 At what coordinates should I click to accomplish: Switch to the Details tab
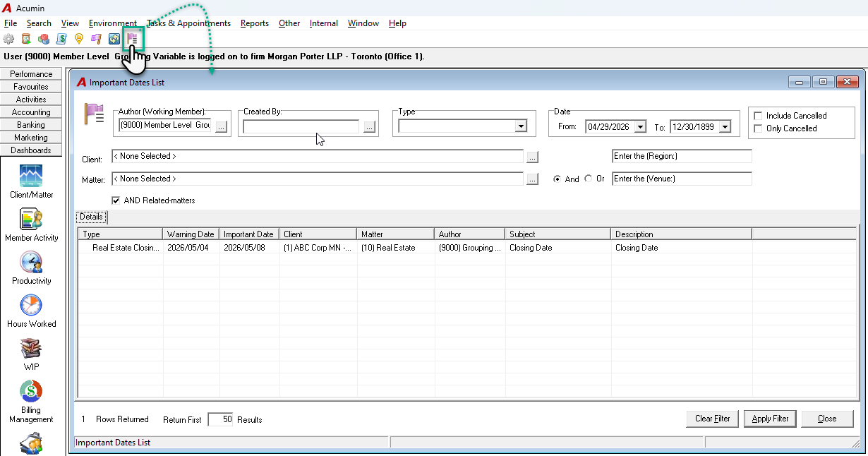pos(92,217)
